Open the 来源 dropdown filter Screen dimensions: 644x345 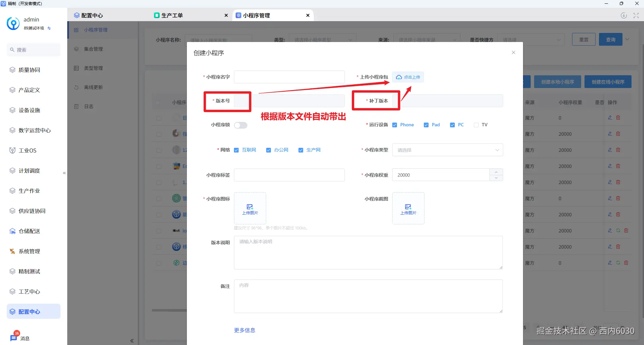[426, 39]
